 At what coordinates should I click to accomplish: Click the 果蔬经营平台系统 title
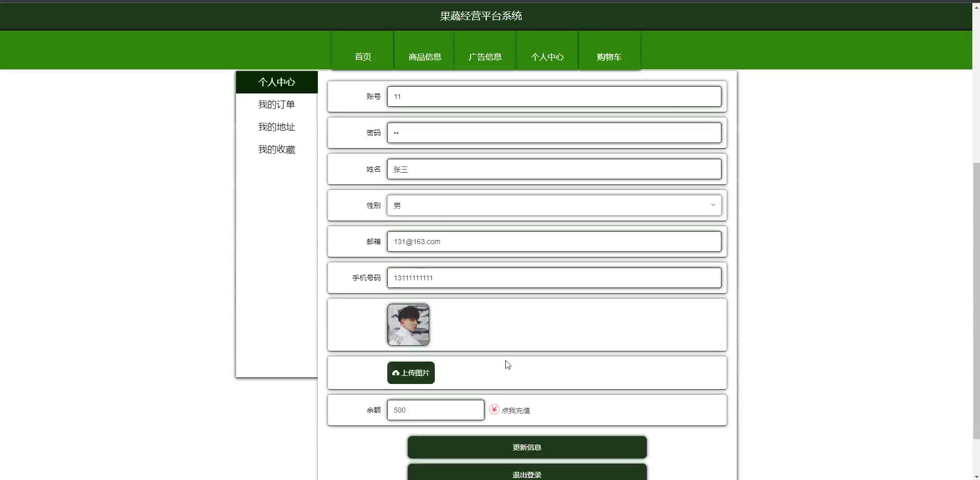[481, 16]
